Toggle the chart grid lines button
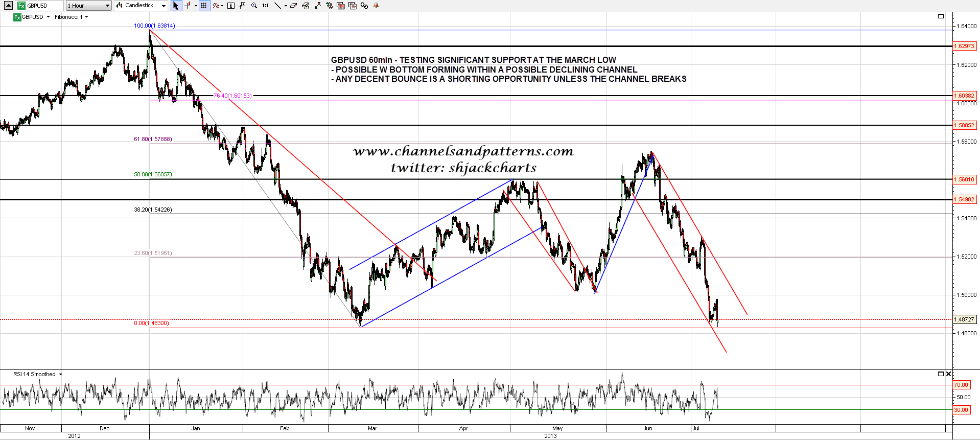 coord(204,6)
